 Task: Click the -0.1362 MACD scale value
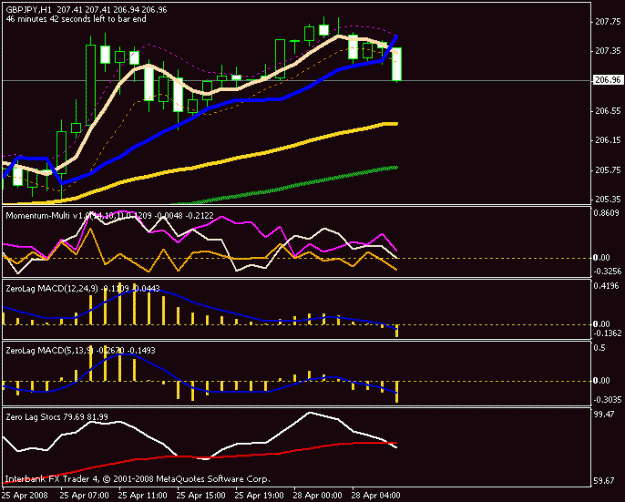coord(606,333)
